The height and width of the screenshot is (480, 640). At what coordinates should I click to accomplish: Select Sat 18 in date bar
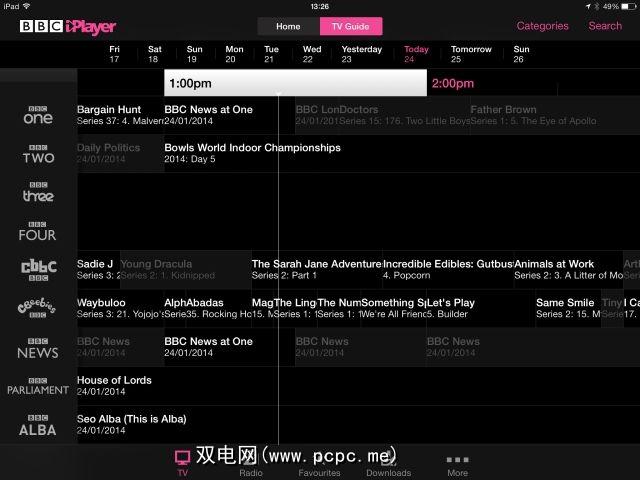tap(154, 54)
